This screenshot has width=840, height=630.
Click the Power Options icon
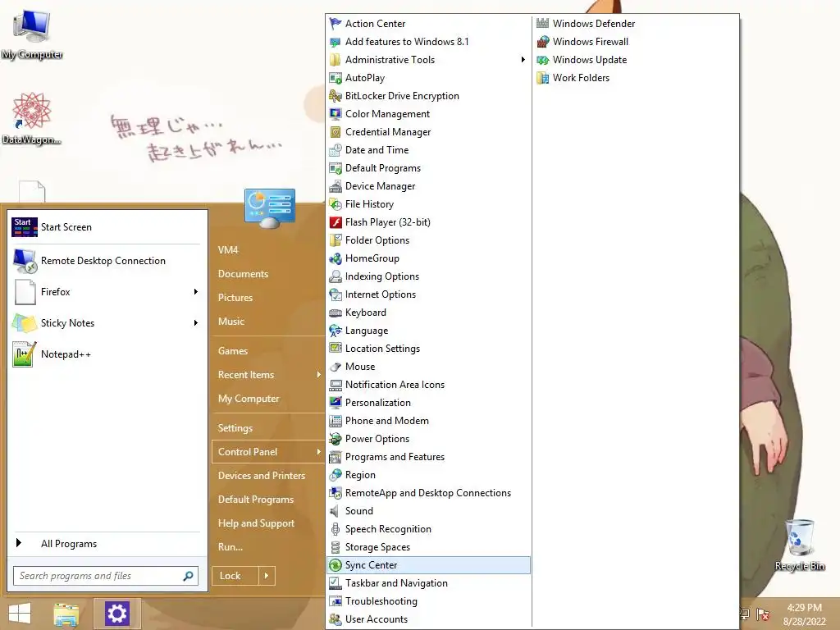coord(336,439)
